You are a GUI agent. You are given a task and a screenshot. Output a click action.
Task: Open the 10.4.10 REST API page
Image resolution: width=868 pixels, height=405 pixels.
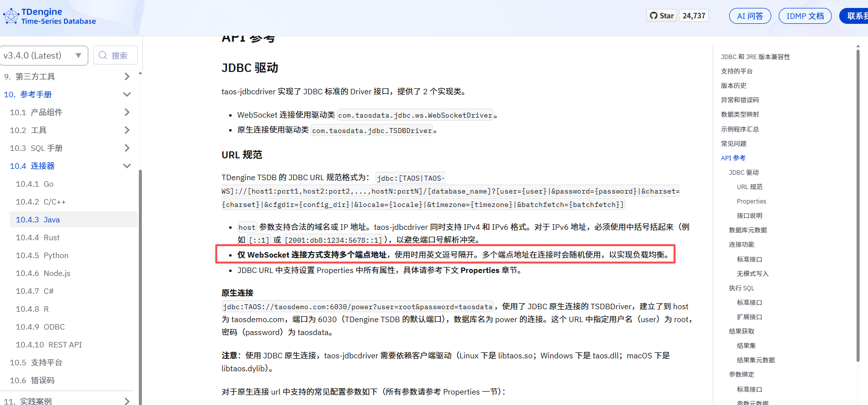point(49,345)
